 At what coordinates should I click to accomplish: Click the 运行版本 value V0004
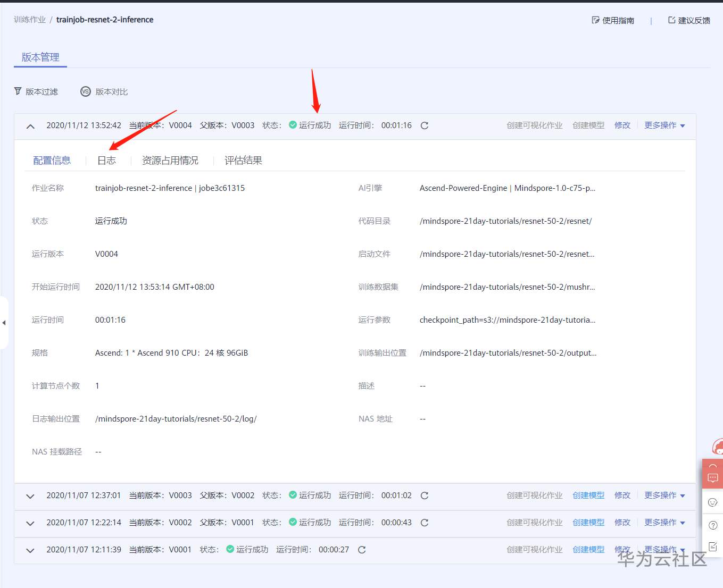[106, 254]
